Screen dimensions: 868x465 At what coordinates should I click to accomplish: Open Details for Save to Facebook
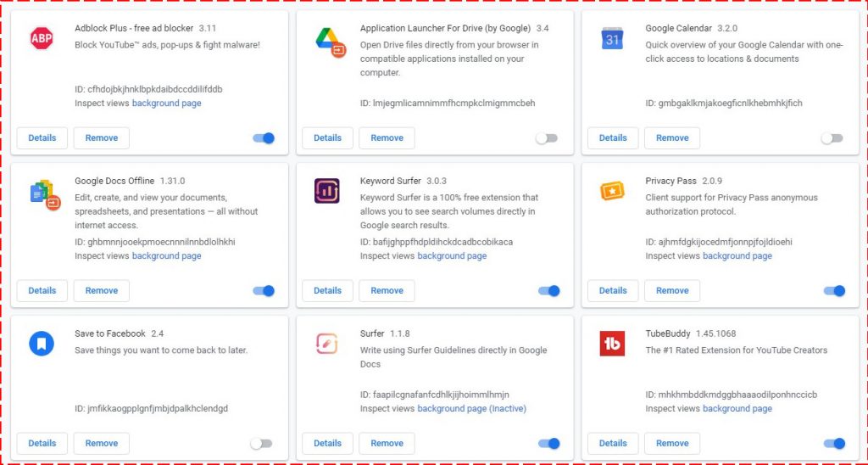[42, 444]
